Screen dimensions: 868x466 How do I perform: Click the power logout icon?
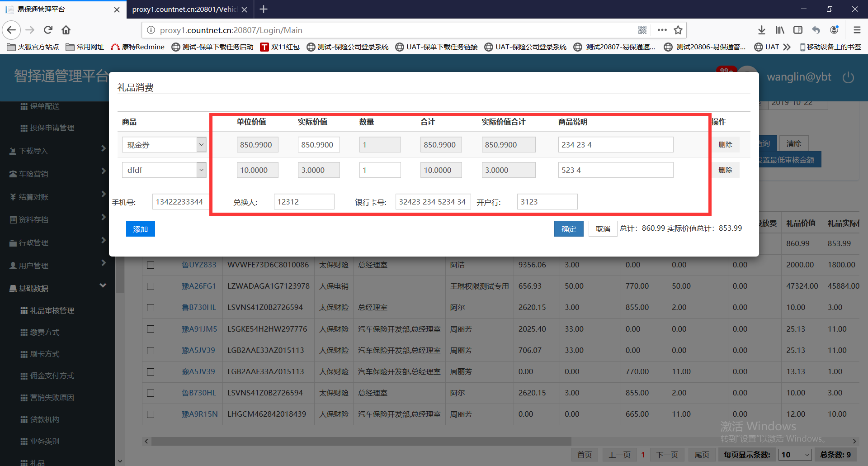coord(848,77)
